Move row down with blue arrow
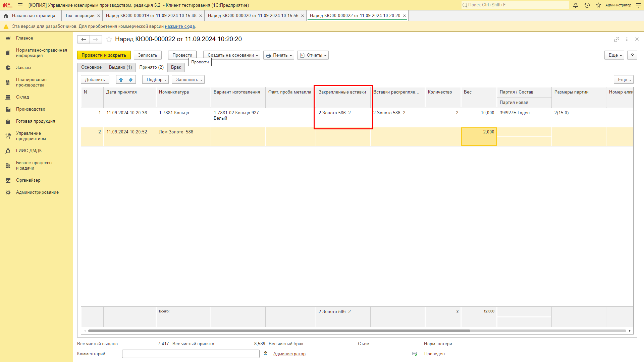 (x=131, y=80)
